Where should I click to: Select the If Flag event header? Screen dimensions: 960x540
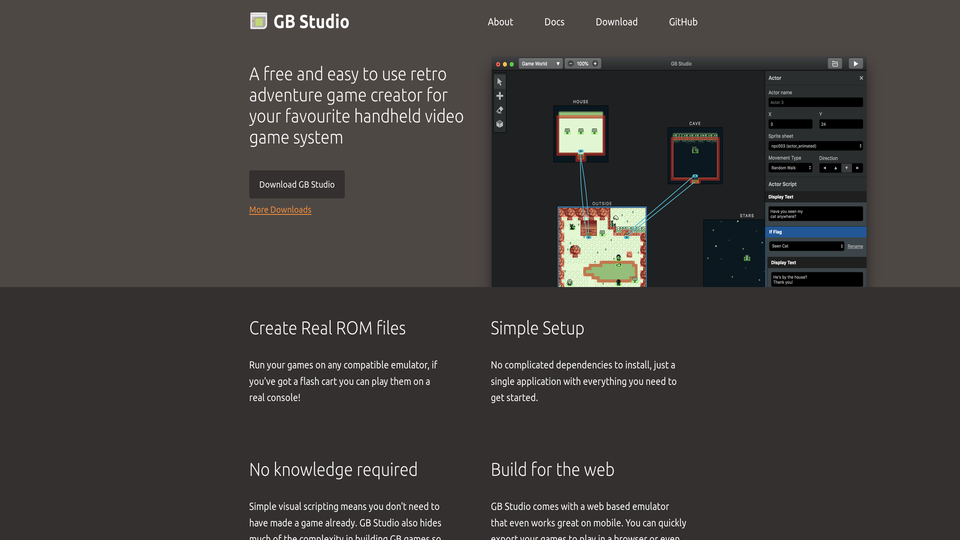816,232
